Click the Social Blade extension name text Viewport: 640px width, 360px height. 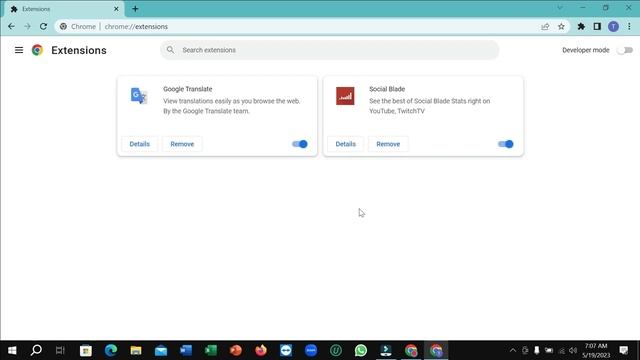(x=387, y=89)
